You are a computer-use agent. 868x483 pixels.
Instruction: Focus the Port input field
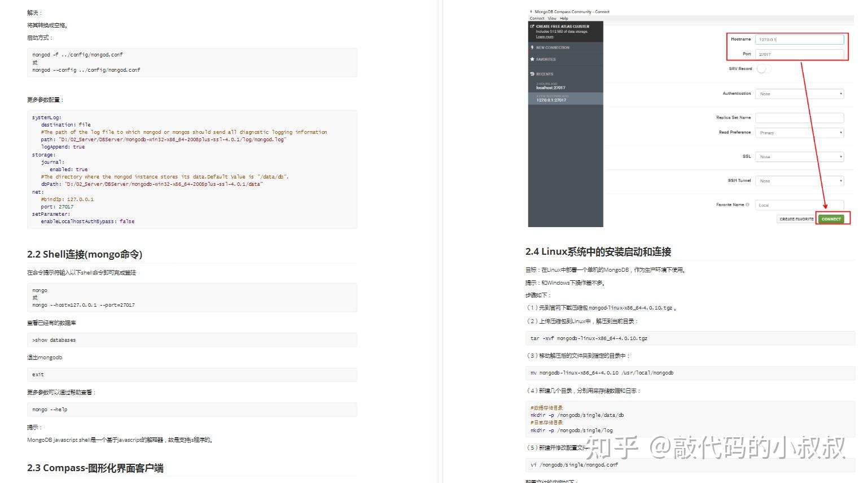pyautogui.click(x=799, y=54)
